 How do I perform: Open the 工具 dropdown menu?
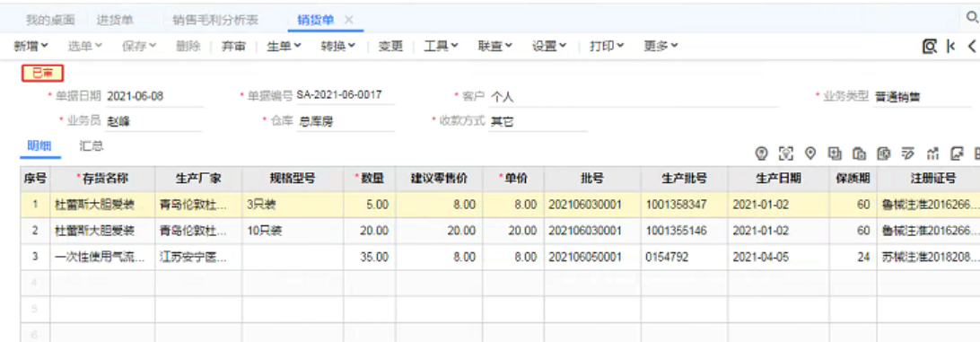(x=442, y=47)
